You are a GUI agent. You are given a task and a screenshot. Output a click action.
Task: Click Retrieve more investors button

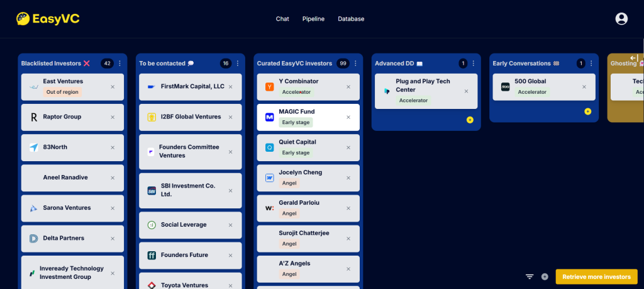(596, 276)
